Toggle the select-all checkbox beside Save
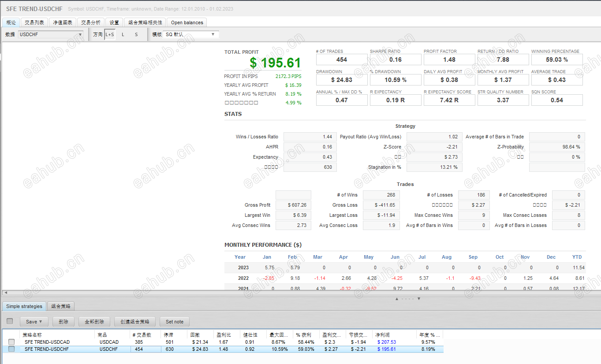The width and height of the screenshot is (601, 364). 10,321
